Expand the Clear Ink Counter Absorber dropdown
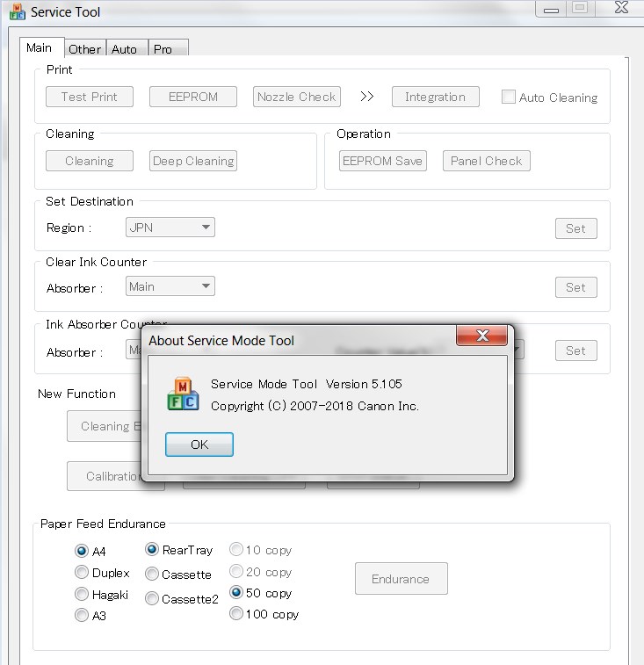 (x=170, y=286)
